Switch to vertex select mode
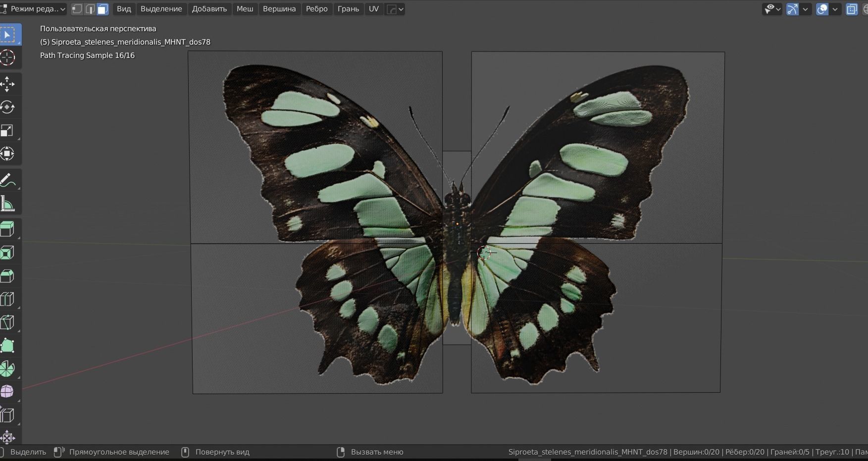Image resolution: width=868 pixels, height=461 pixels. pyautogui.click(x=77, y=9)
